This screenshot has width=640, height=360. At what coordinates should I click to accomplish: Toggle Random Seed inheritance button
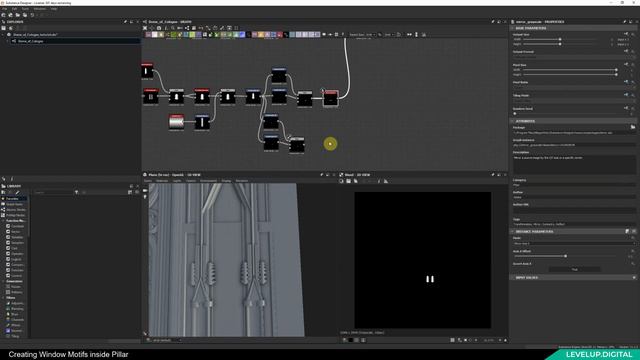pos(626,108)
